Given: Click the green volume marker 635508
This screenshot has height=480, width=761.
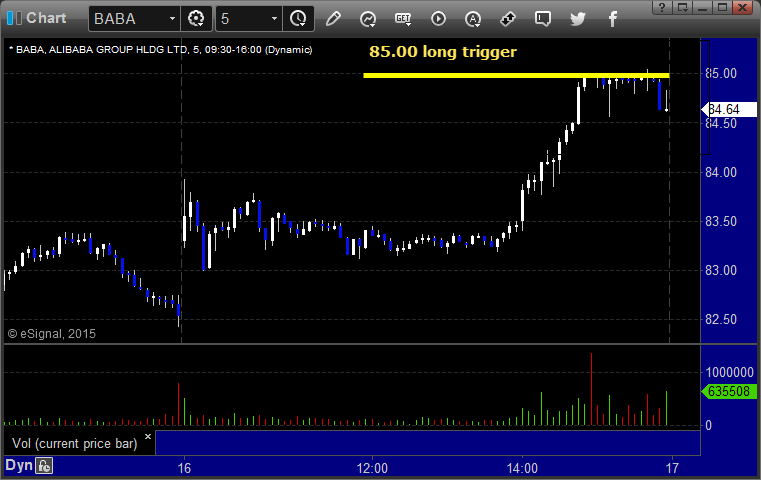Looking at the screenshot, I should [729, 391].
